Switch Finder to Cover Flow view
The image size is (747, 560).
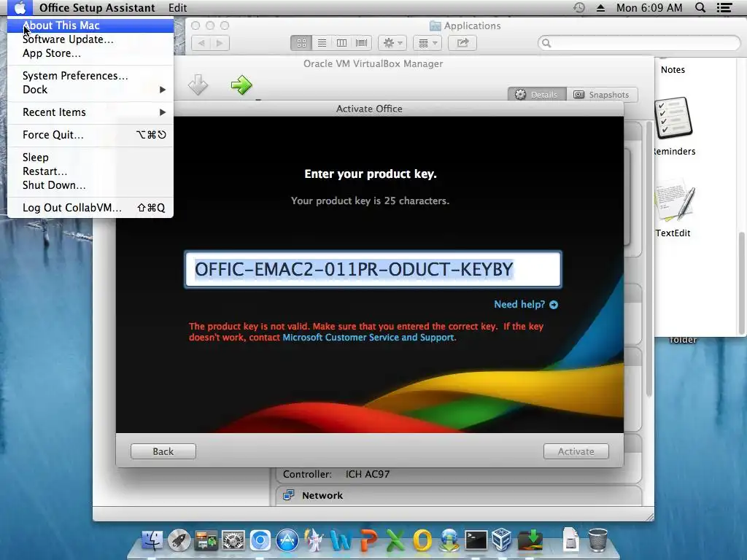click(362, 43)
